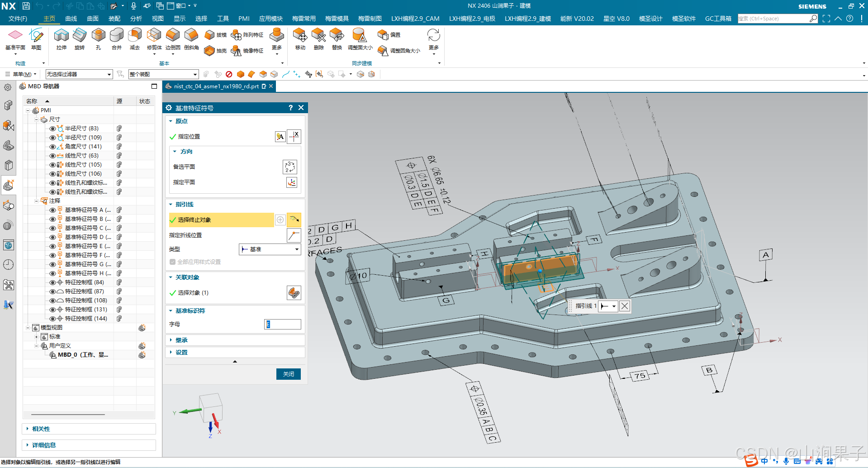Toggle visibility of 特征控制框 (84)
Viewport: 868px width, 468px height.
[x=52, y=282]
